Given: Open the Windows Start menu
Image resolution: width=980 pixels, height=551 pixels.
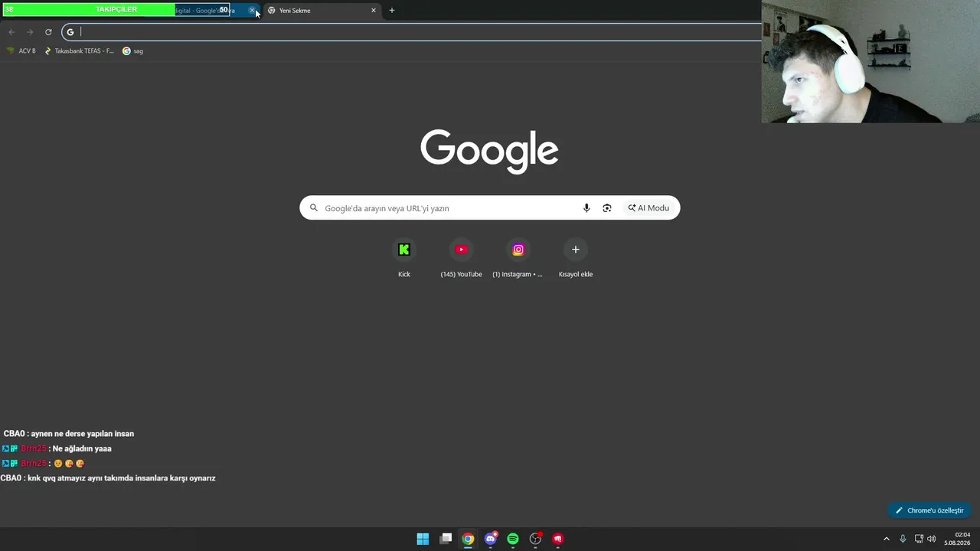Looking at the screenshot, I should click(x=423, y=539).
